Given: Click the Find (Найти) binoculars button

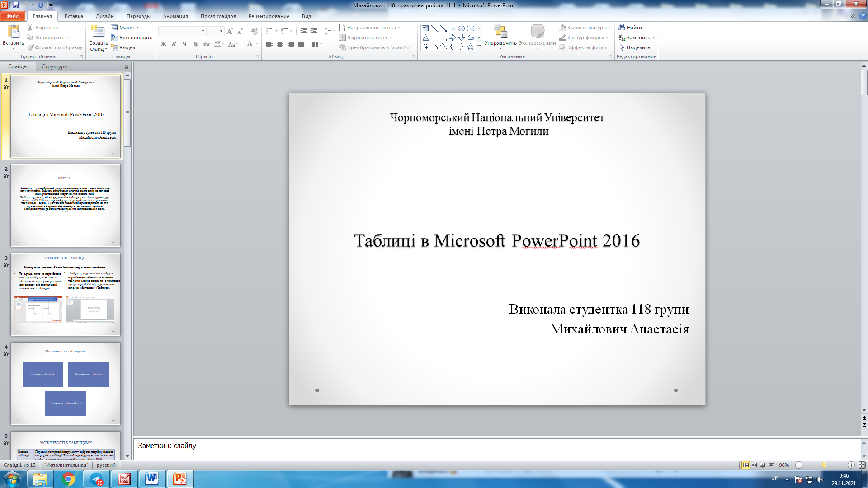Looking at the screenshot, I should click(x=630, y=28).
